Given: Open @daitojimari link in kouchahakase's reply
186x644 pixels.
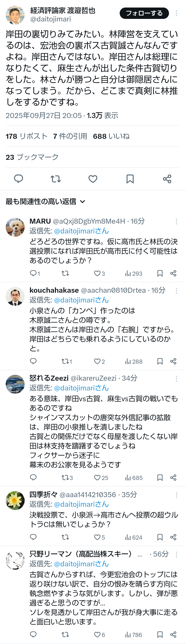Looking at the screenshot, I should (x=81, y=300).
